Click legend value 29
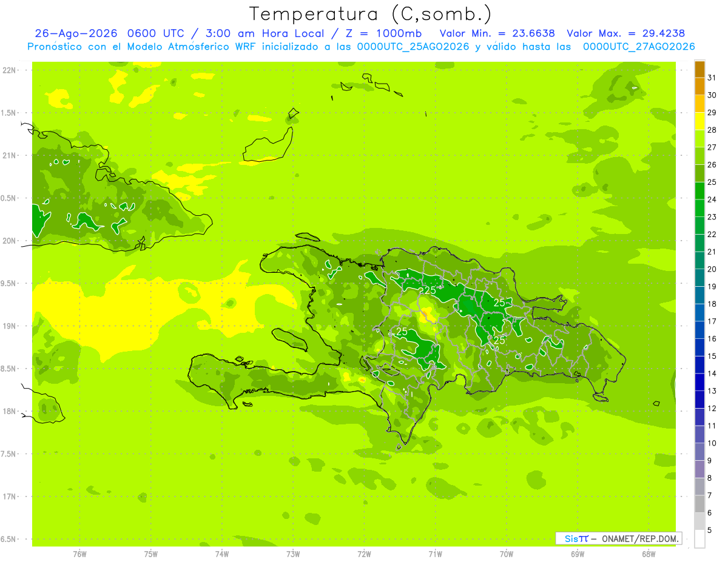This screenshot has height=562, width=728. [712, 113]
